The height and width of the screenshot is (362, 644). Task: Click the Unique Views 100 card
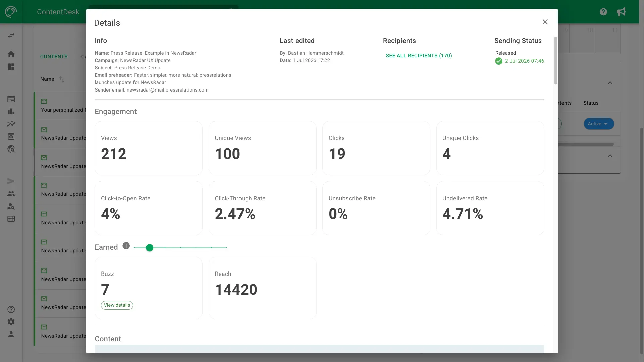click(x=262, y=148)
